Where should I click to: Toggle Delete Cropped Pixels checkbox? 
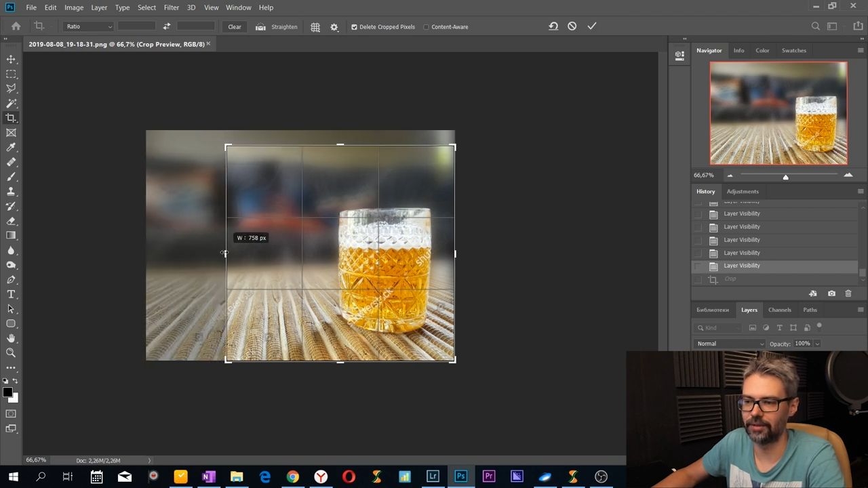coord(354,27)
